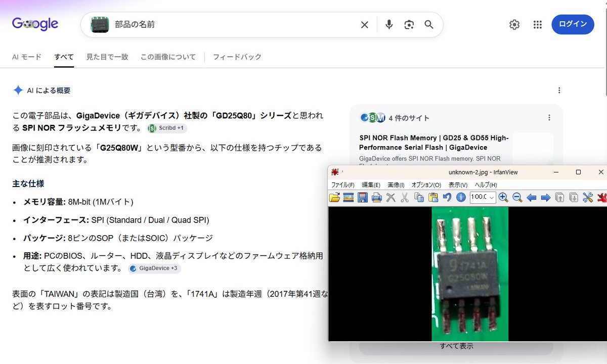The width and height of the screenshot is (607, 364).
Task: Zoom in with the plus magnifier icon
Action: (x=503, y=197)
